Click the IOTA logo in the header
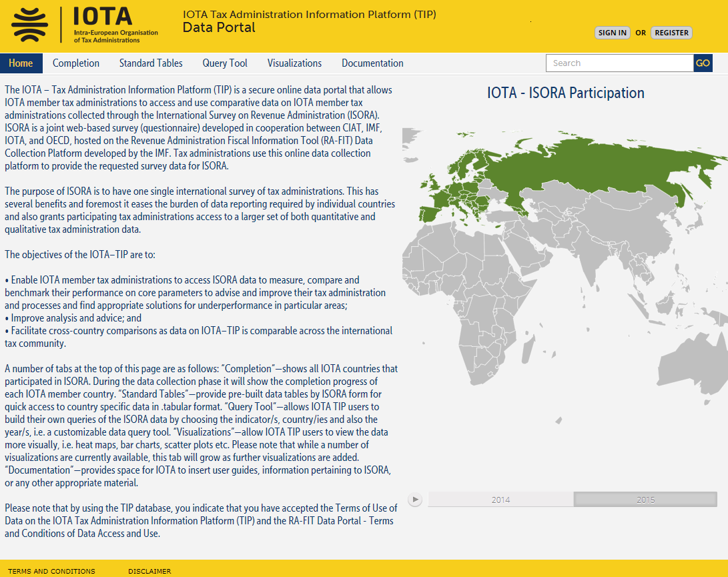The image size is (728, 577). (x=84, y=25)
